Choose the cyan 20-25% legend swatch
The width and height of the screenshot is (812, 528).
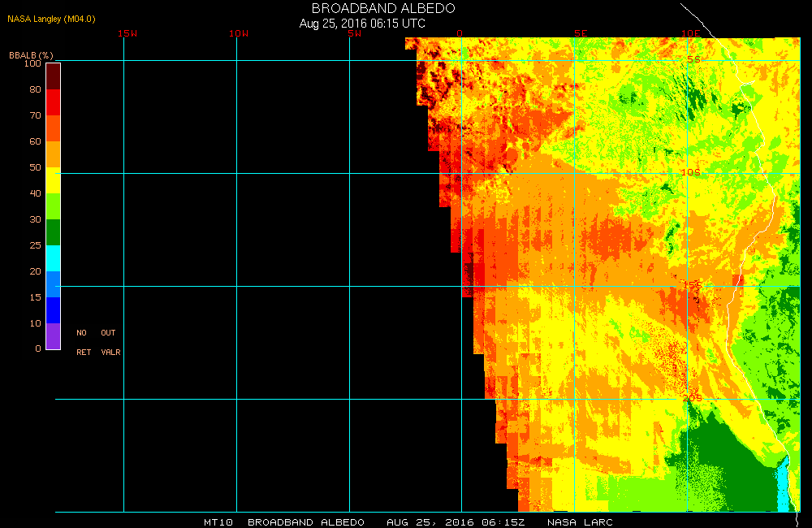click(x=53, y=258)
